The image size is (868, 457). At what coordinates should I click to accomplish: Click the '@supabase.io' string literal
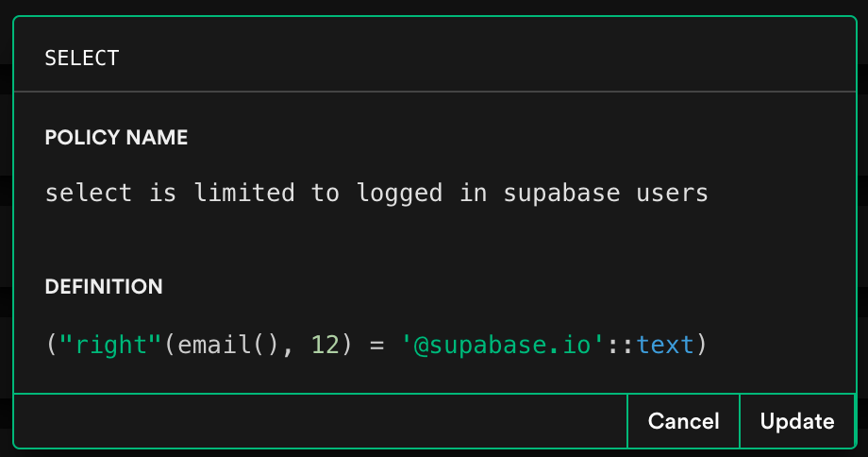tap(503, 345)
